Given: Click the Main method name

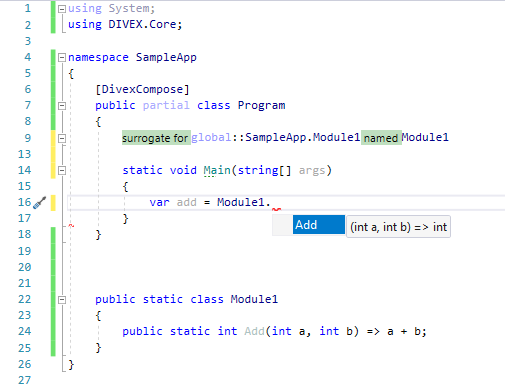Looking at the screenshot, I should 217,170.
